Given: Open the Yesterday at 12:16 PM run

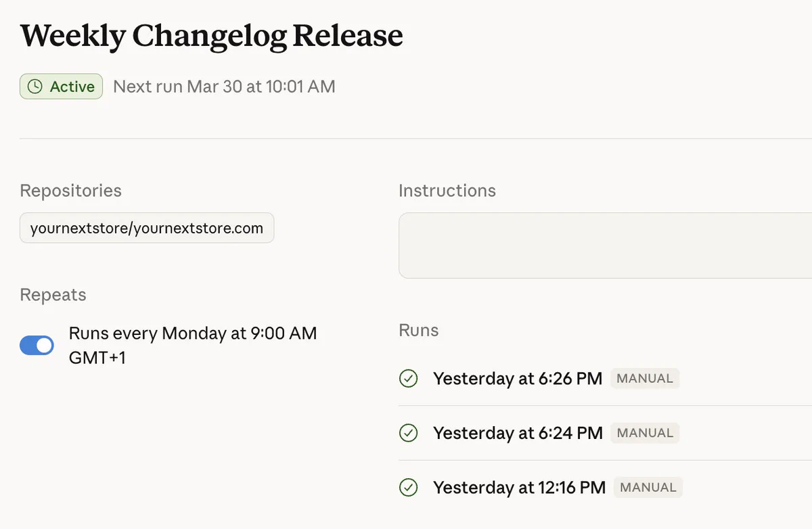Looking at the screenshot, I should 606,488.
